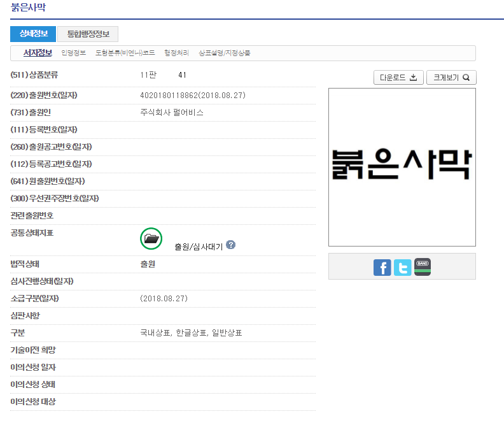
Task: Select the 인명정보 sub-tab
Action: [x=74, y=53]
